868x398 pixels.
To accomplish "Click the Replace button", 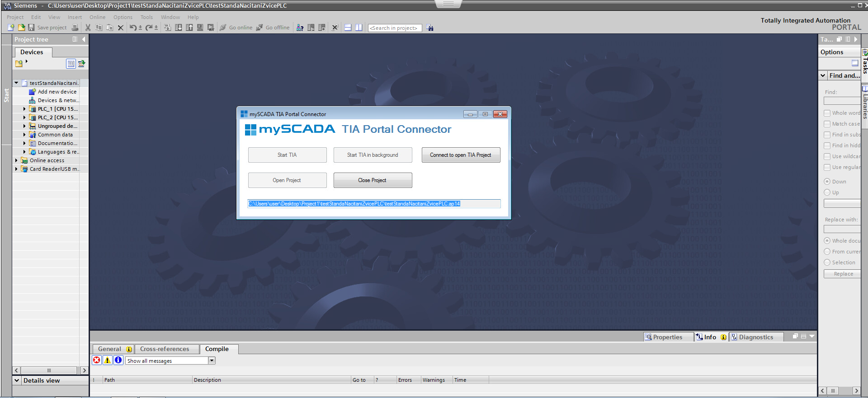I will [x=843, y=274].
